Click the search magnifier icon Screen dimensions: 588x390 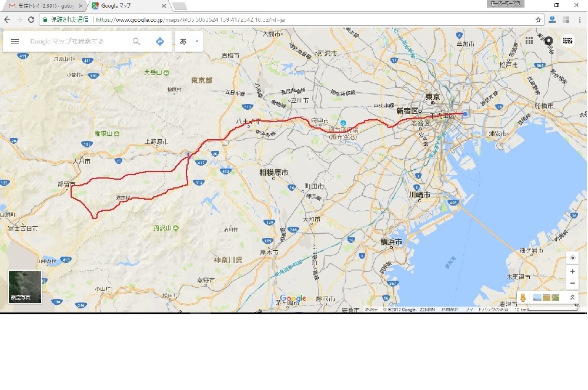click(136, 41)
